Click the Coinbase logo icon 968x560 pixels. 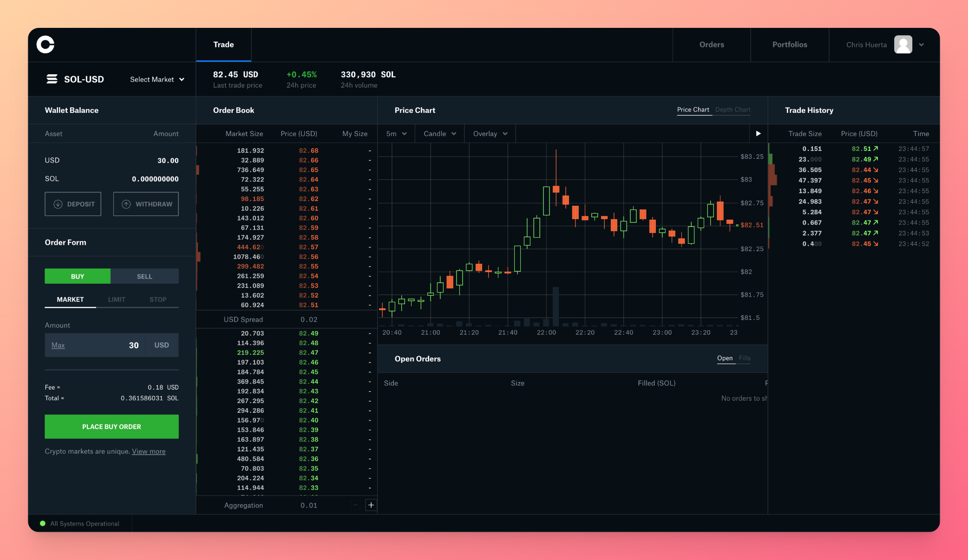[x=46, y=45]
